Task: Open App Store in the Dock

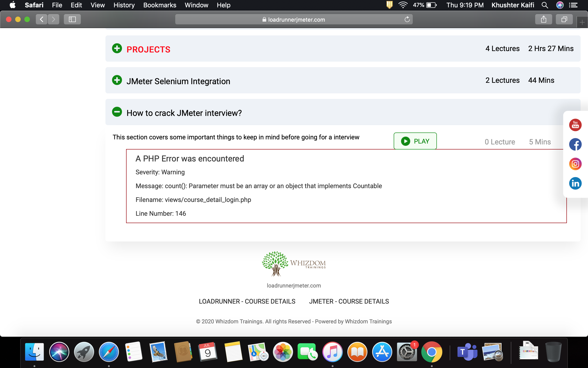Action: click(382, 352)
